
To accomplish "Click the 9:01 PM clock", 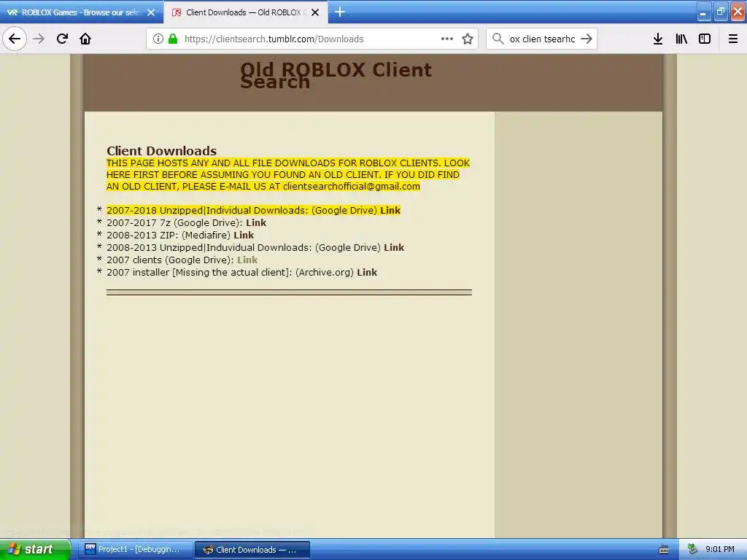I will (720, 550).
